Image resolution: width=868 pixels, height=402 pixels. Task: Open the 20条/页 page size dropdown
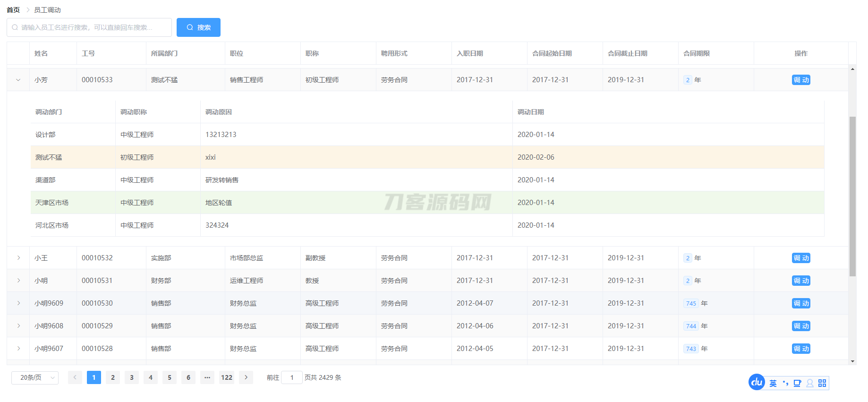point(35,377)
